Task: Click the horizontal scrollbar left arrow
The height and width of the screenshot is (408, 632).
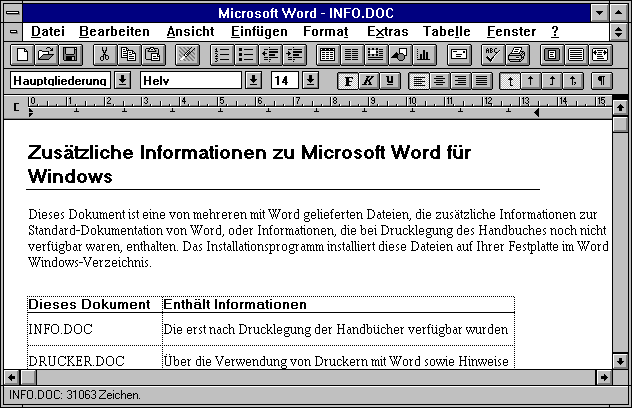Action: (x=12, y=377)
